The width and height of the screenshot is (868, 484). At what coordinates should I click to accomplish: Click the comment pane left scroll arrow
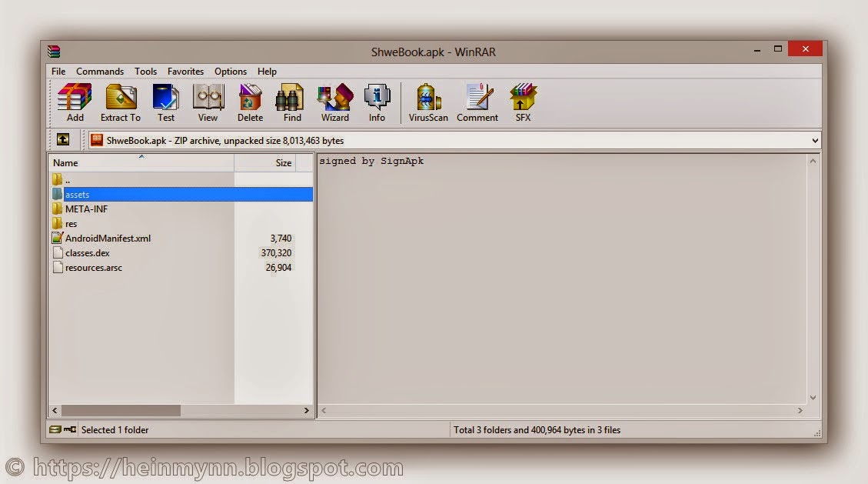[324, 410]
